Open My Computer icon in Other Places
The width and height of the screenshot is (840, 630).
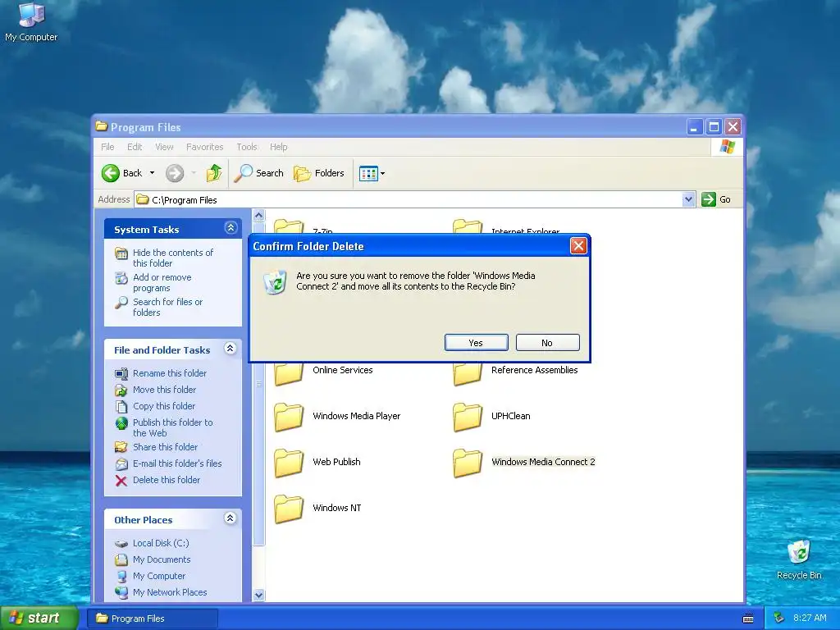pyautogui.click(x=121, y=577)
